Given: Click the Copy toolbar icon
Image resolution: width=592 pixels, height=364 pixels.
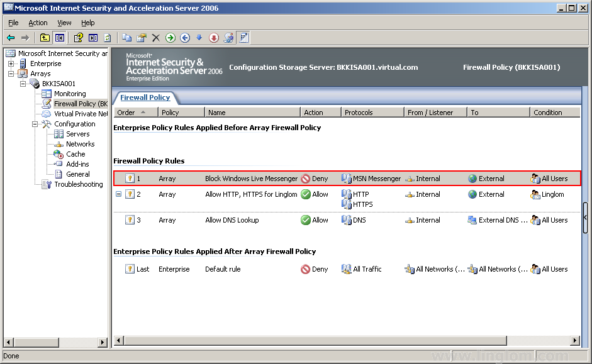Looking at the screenshot, I should tap(127, 38).
